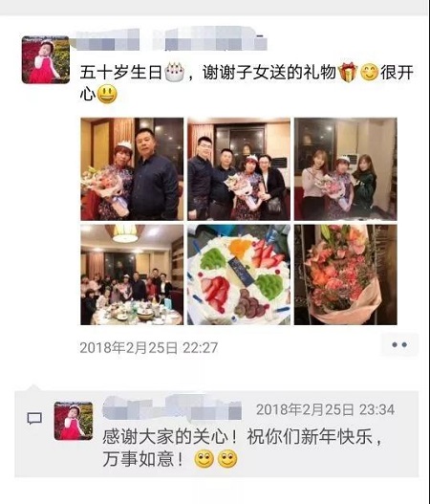
Task: Open the commenter's avatar in the reply
Action: coord(74,421)
